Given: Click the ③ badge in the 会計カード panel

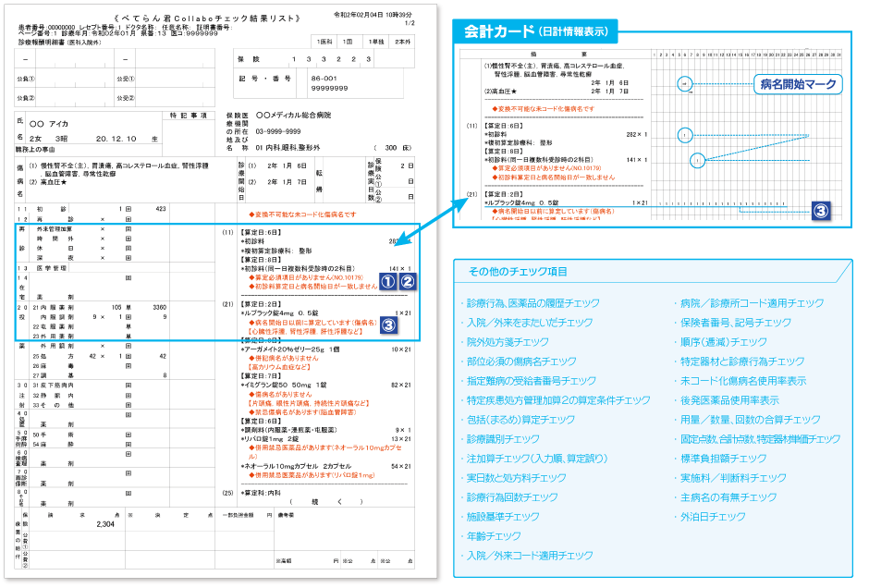Looking at the screenshot, I should pyautogui.click(x=822, y=210).
